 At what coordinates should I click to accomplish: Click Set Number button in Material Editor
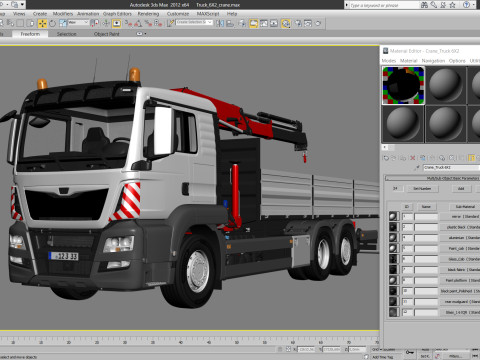(422, 188)
